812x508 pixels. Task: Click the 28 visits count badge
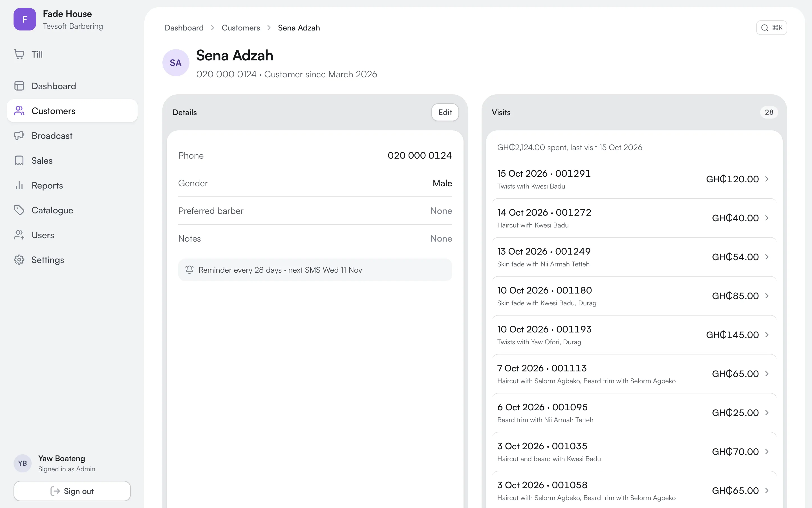tap(769, 112)
